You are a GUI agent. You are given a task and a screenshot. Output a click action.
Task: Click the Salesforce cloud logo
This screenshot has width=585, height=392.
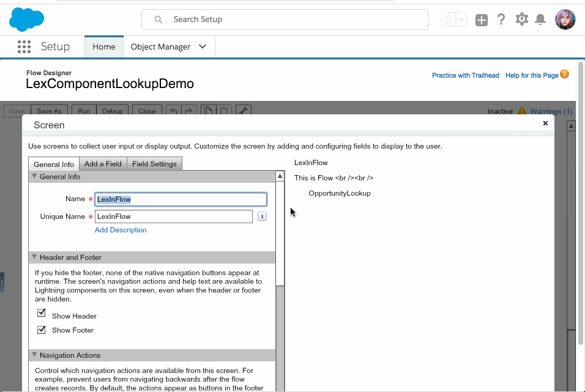26,20
